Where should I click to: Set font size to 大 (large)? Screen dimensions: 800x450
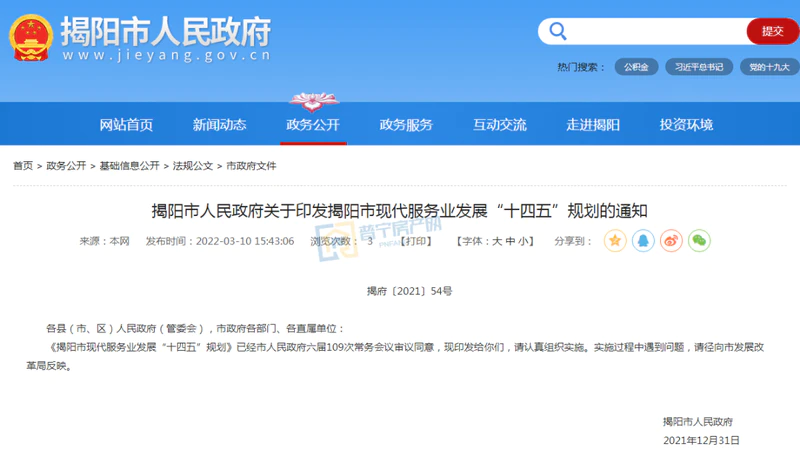coord(495,242)
